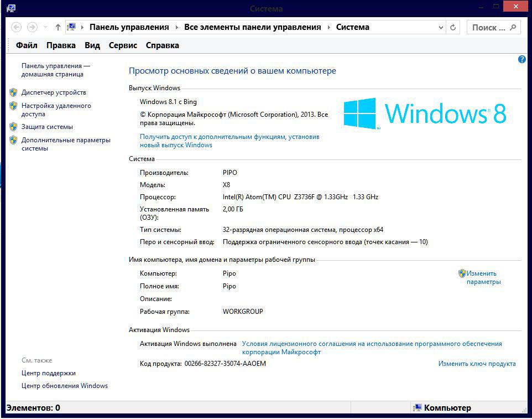Click Изменить параметры link
532x419 pixels.
(483, 277)
